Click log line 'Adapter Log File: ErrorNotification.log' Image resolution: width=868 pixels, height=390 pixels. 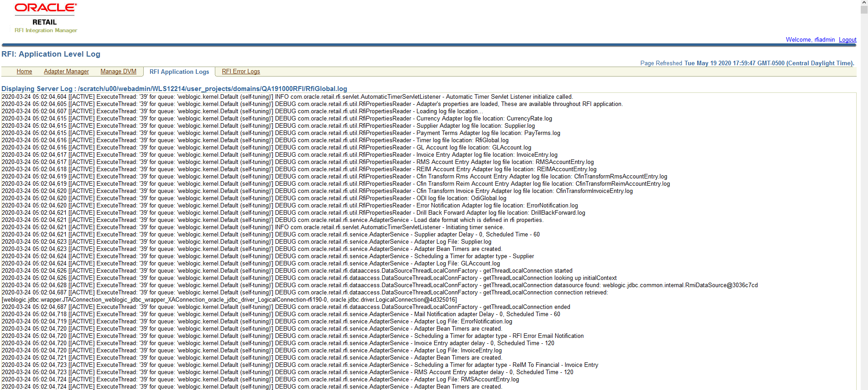tap(257, 322)
